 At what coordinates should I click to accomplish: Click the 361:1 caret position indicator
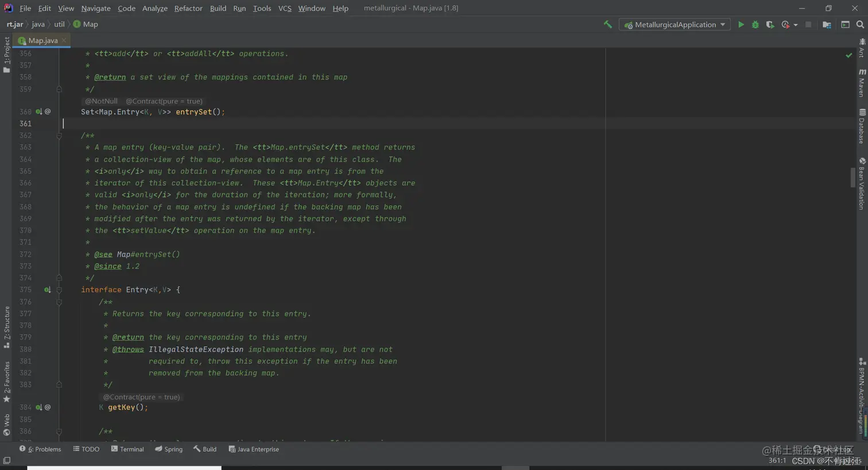point(777,461)
